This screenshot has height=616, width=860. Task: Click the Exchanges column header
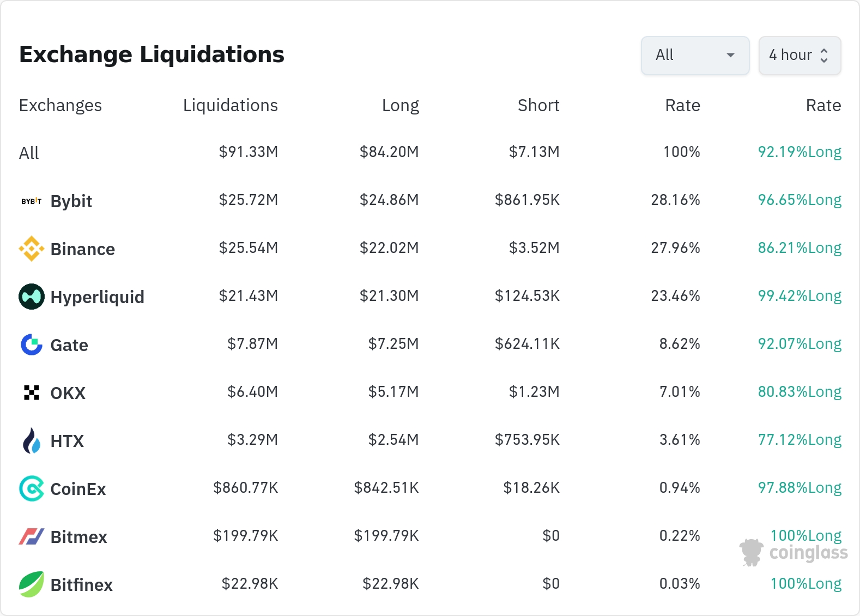click(x=60, y=105)
